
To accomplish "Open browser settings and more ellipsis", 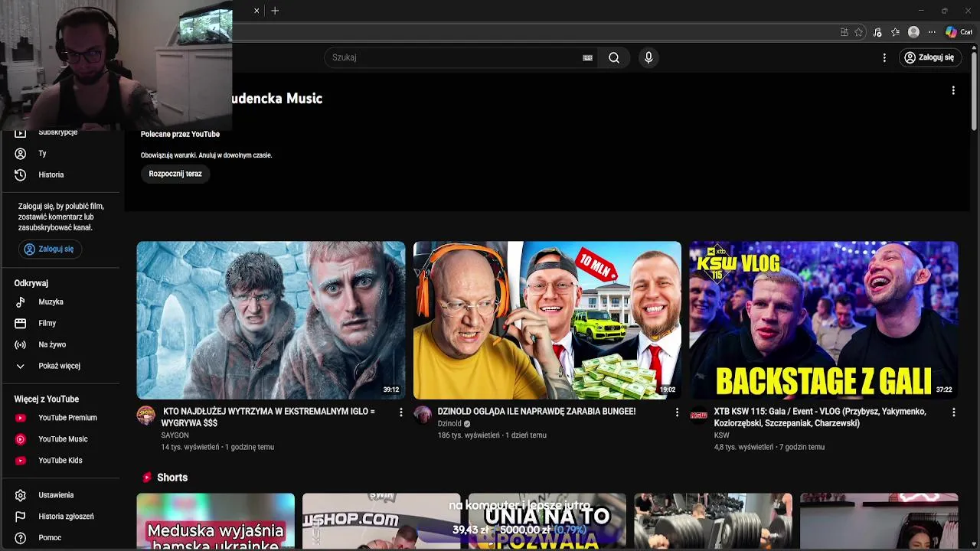I will coord(932,32).
